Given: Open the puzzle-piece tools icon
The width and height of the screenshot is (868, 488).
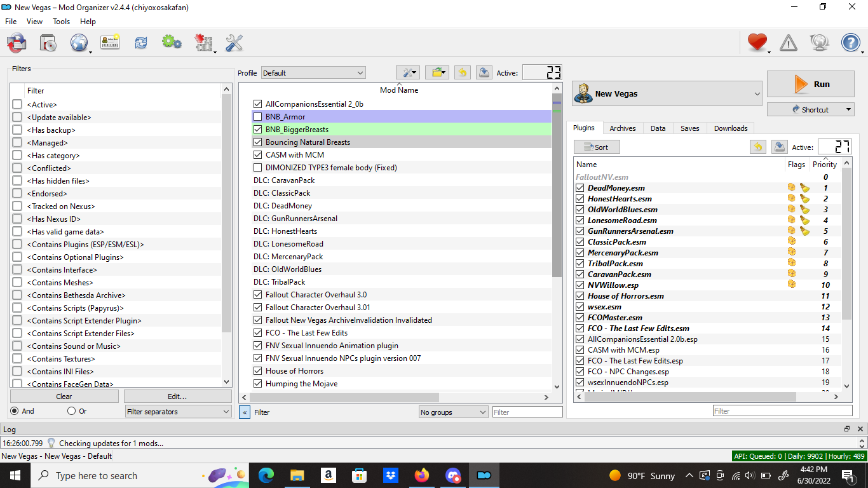Looking at the screenshot, I should tap(203, 43).
